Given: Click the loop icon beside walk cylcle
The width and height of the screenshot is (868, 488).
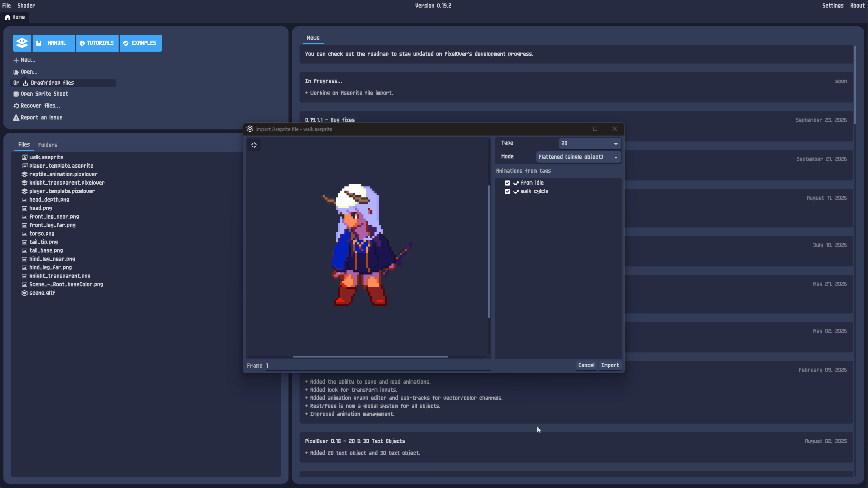Looking at the screenshot, I should click(x=516, y=191).
